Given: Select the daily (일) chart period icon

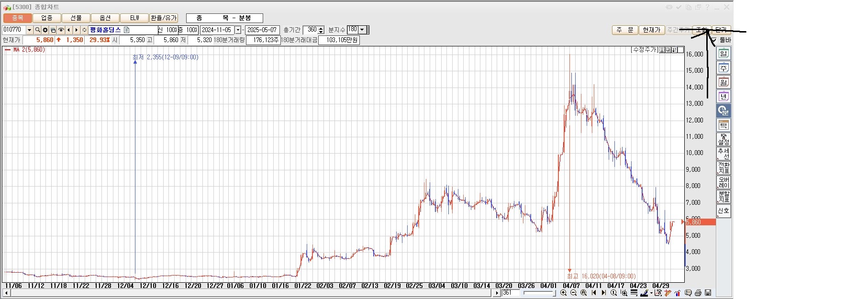Looking at the screenshot, I should tap(723, 54).
